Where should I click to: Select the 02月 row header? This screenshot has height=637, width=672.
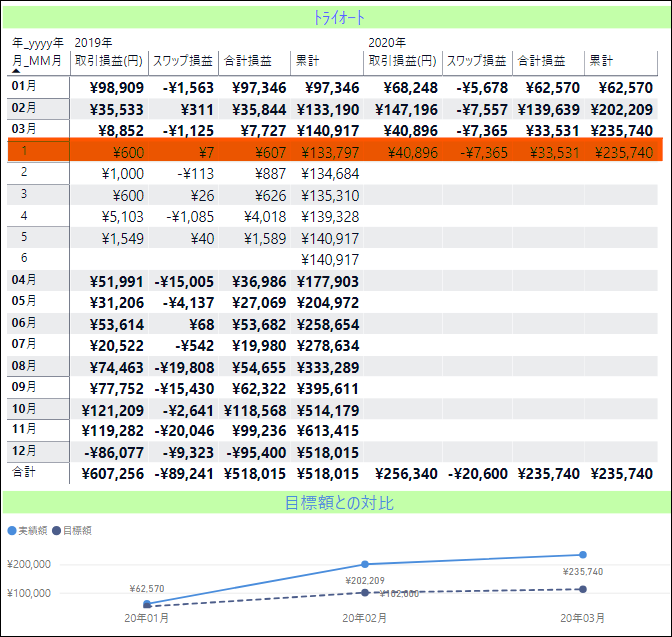24,108
